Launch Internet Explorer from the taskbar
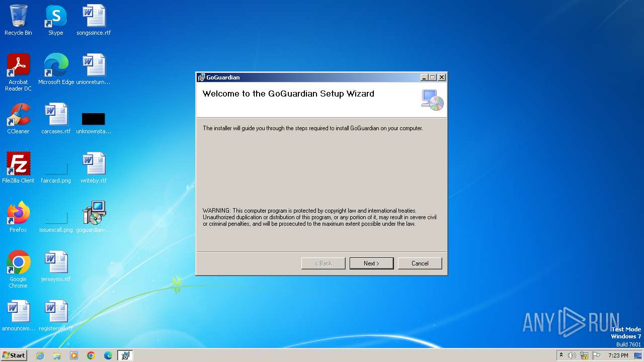 point(40,355)
